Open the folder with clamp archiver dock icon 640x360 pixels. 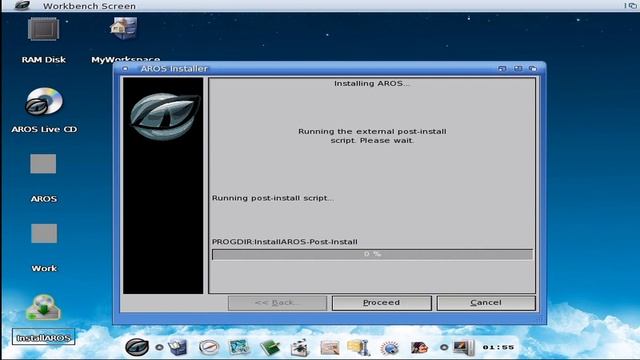(x=359, y=347)
